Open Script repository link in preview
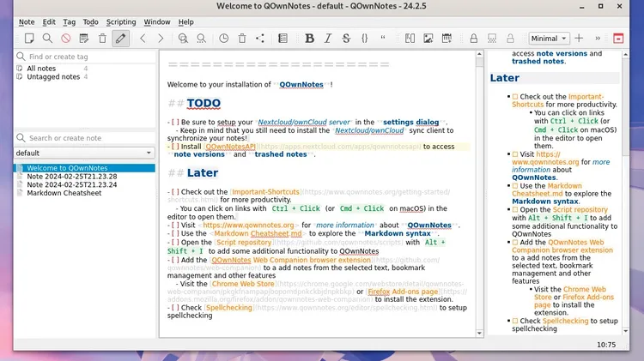The image size is (644, 361). pyautogui.click(x=580, y=209)
